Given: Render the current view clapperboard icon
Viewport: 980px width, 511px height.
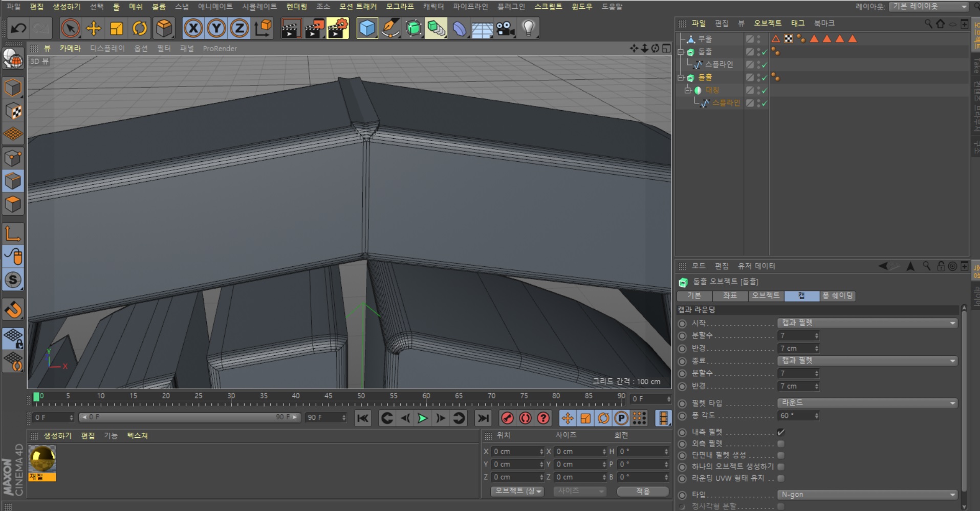Looking at the screenshot, I should 291,29.
